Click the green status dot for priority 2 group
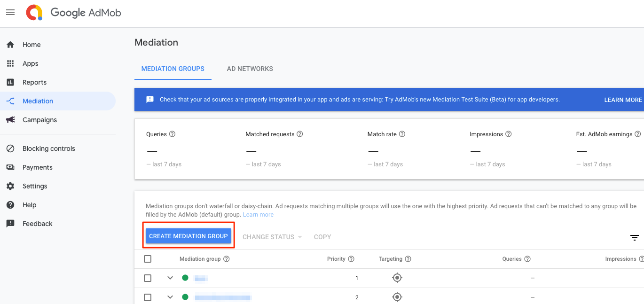The height and width of the screenshot is (304, 644). (185, 297)
